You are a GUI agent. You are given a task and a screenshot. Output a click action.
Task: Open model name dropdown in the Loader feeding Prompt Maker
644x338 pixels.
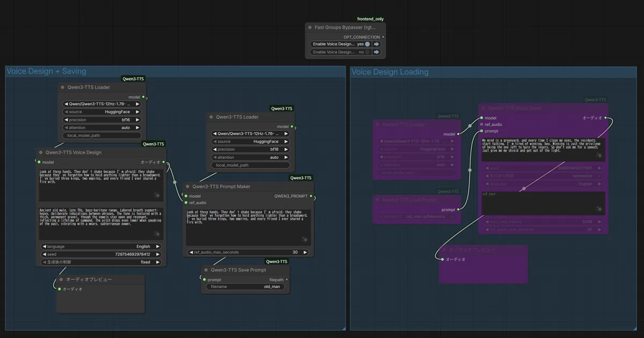tap(251, 134)
